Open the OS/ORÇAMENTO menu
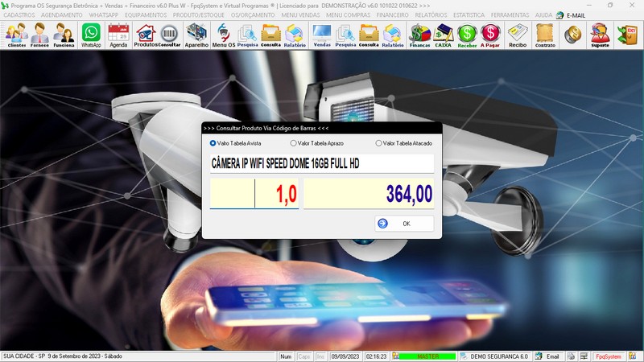644x362 pixels. (253, 14)
